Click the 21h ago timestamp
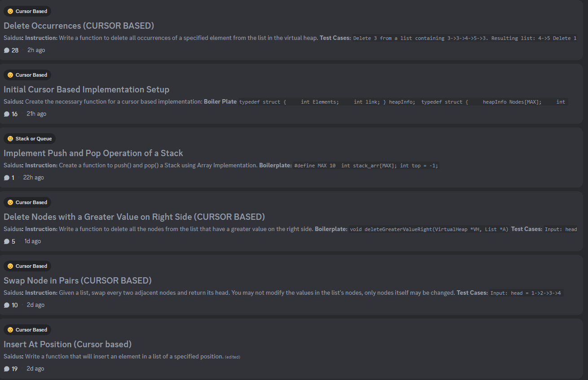The height and width of the screenshot is (380, 588). [x=36, y=114]
